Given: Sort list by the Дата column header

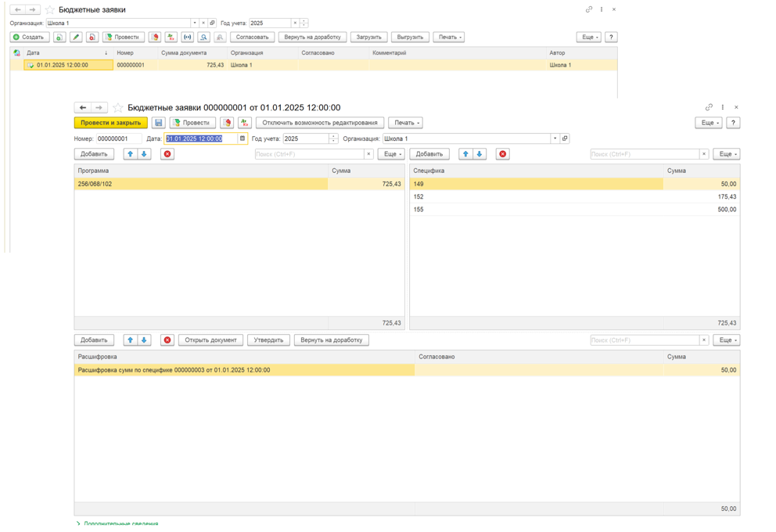Looking at the screenshot, I should click(67, 52).
